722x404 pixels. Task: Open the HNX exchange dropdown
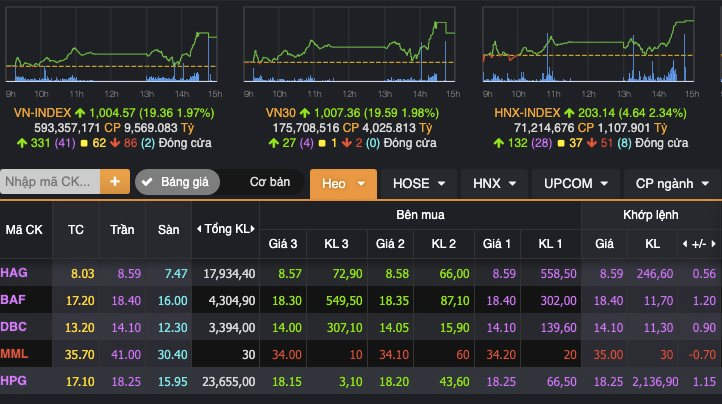coord(493,183)
